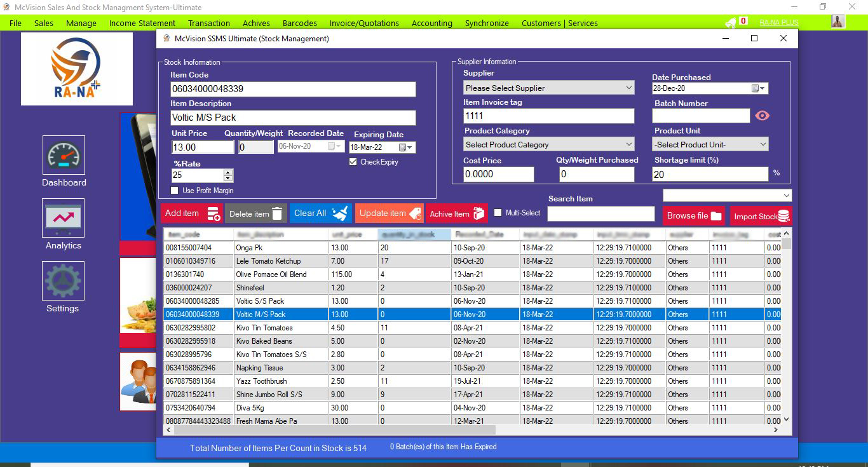Click the Item Invoice tag field
The width and height of the screenshot is (868, 467).
548,116
